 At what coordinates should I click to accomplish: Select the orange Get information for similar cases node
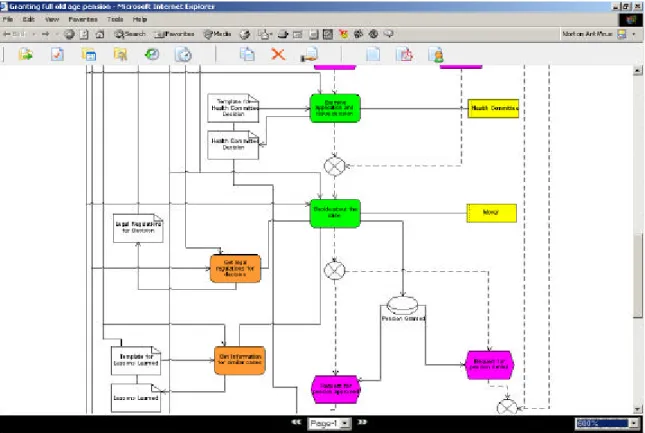click(x=240, y=360)
